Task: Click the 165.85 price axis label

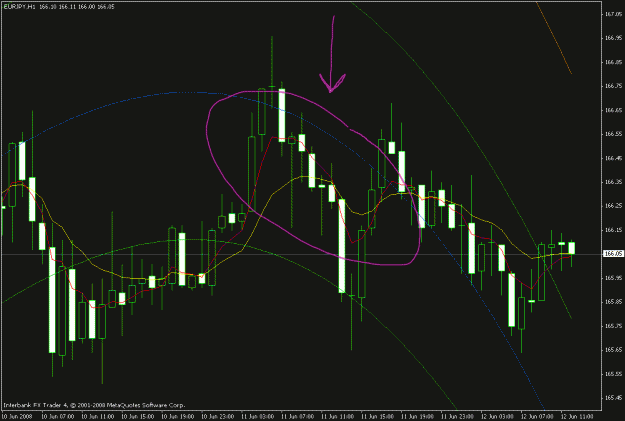Action: pos(613,302)
